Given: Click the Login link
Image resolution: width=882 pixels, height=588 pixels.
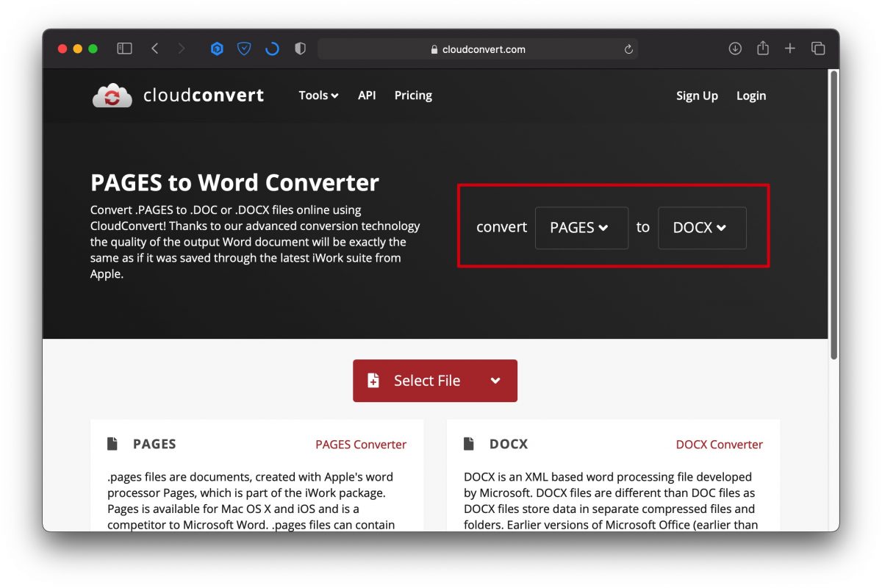Looking at the screenshot, I should (751, 96).
